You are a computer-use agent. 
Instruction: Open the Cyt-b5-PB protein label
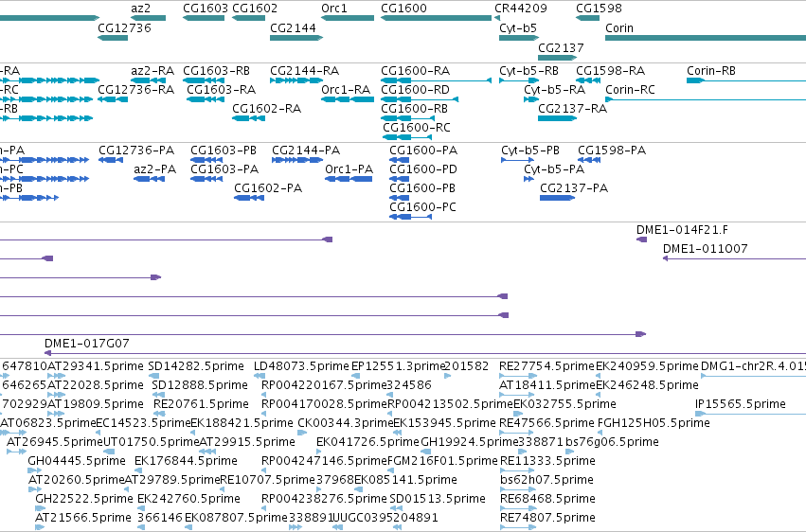click(530, 151)
